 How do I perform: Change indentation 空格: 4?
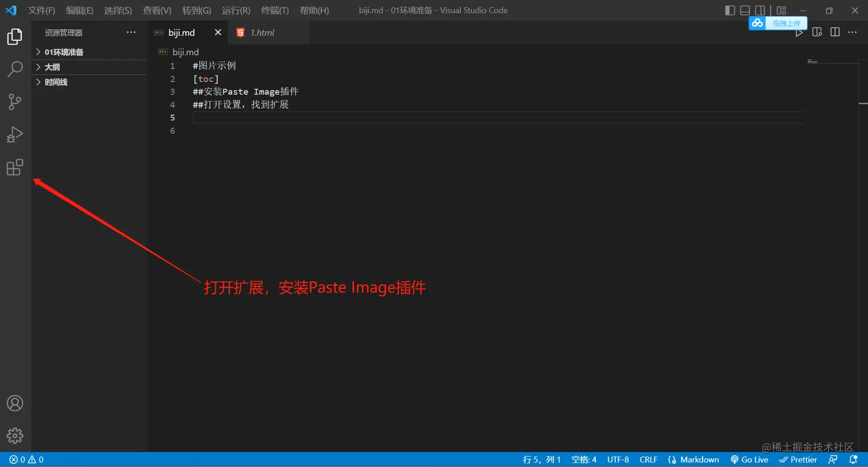[584, 460]
